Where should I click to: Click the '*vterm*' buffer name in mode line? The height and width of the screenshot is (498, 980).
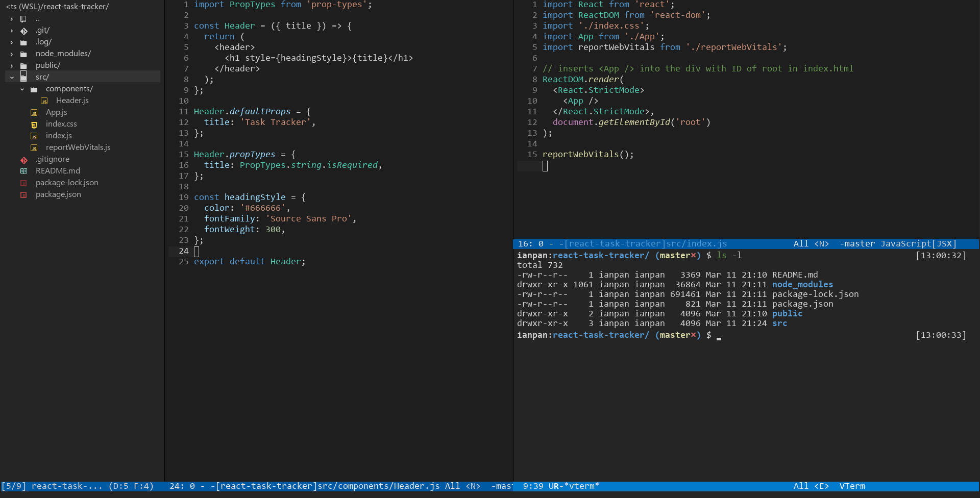point(581,486)
